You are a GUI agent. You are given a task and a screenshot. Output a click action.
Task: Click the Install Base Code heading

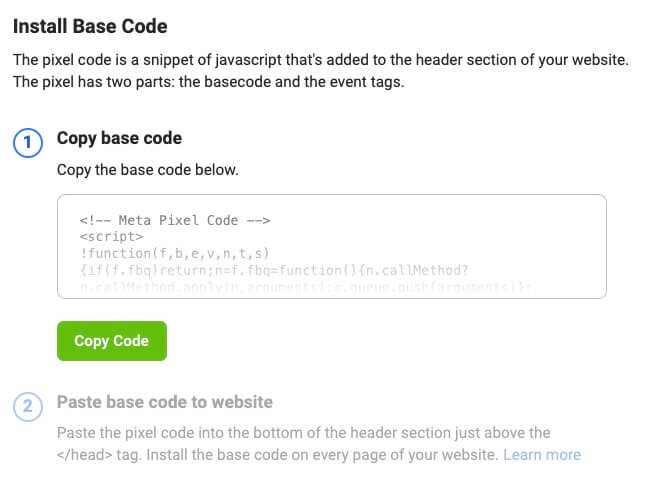coord(90,26)
